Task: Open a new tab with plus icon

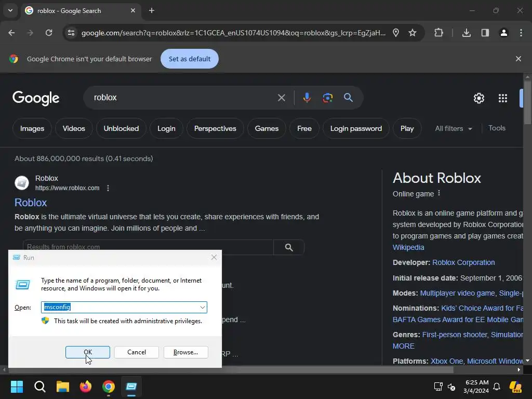Action: (x=152, y=10)
